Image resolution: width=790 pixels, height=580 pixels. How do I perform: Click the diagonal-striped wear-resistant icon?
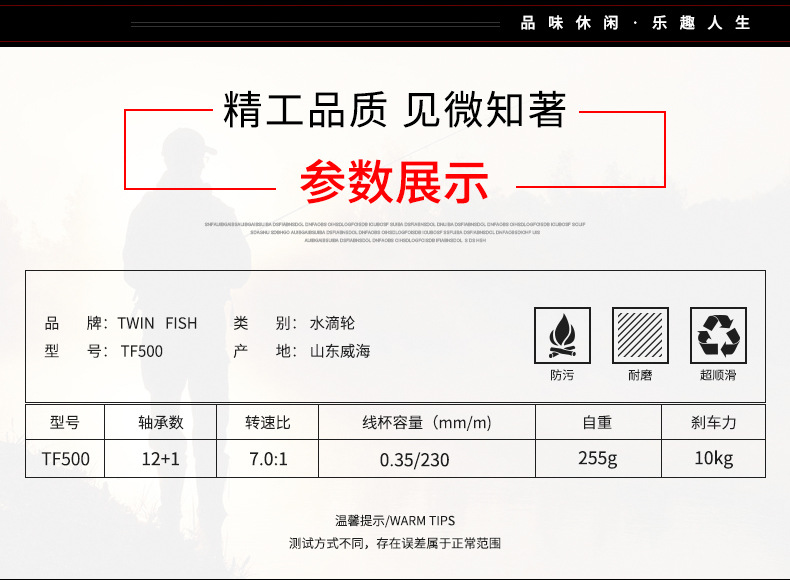pyautogui.click(x=640, y=335)
